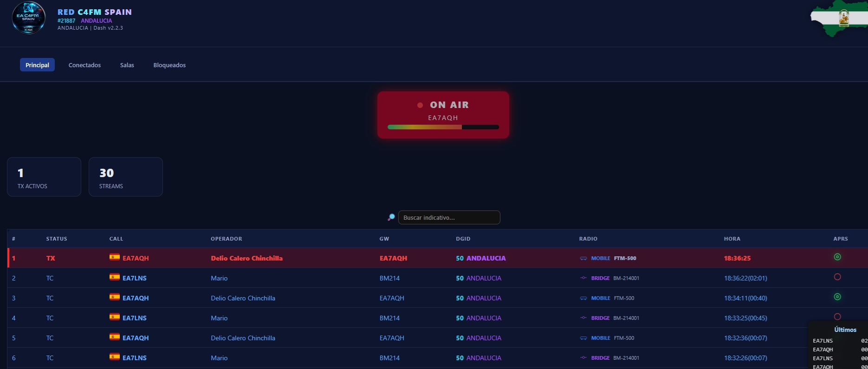Viewport: 868px width, 369px height.
Task: Click the red APRS circle in row 4
Action: pyautogui.click(x=837, y=317)
